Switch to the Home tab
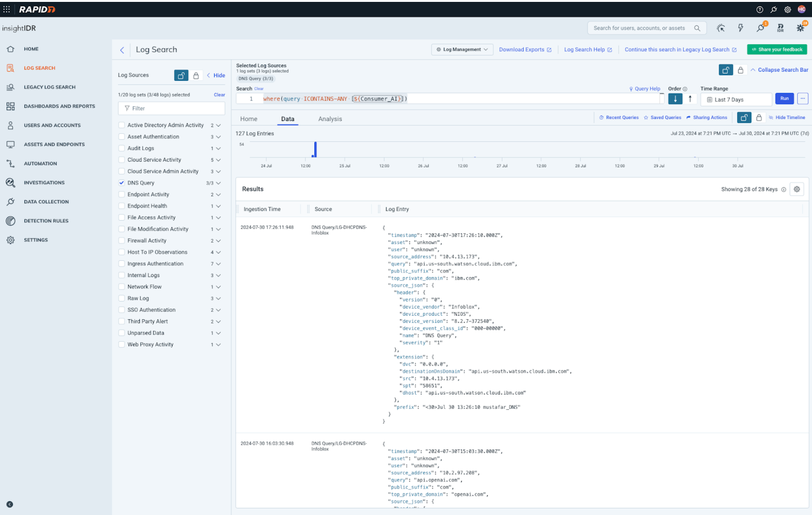This screenshot has height=515, width=812. [249, 119]
